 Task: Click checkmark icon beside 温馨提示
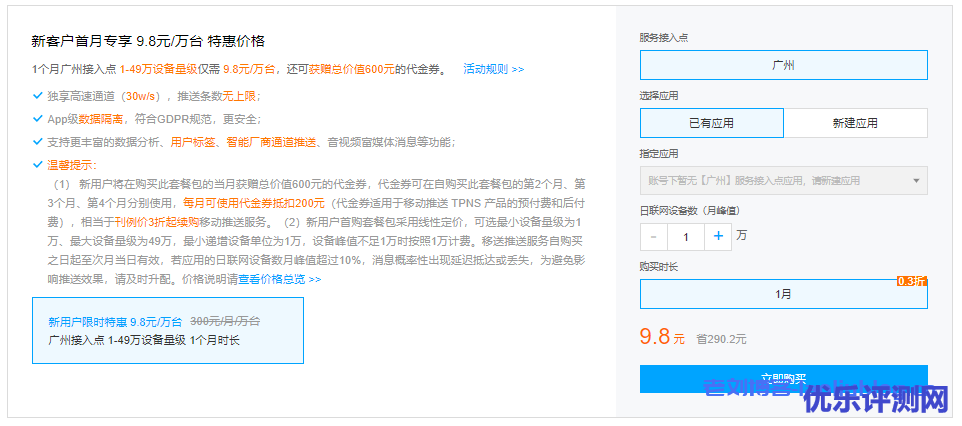pos(37,165)
